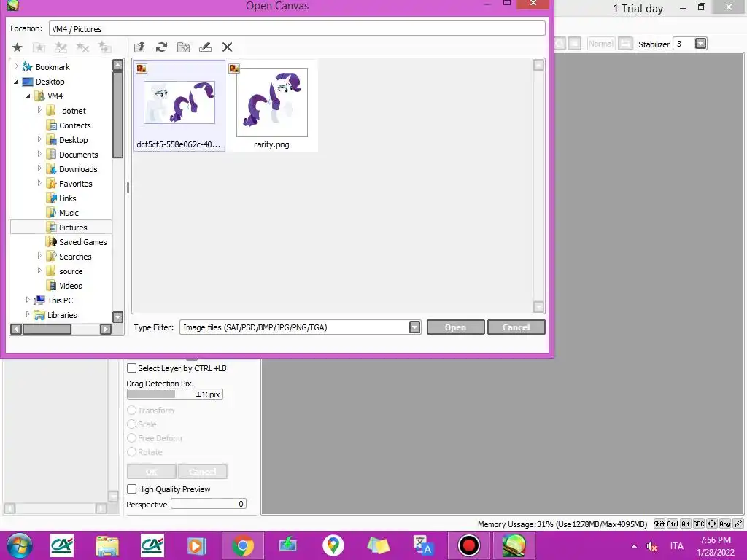
Task: Expand the Favorites folder node
Action: pos(39,183)
